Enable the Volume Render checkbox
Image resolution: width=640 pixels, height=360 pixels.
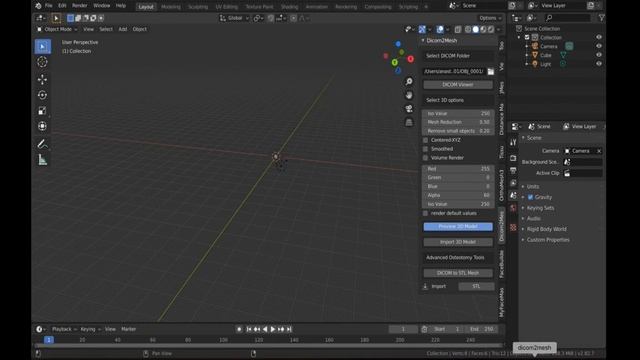point(425,158)
